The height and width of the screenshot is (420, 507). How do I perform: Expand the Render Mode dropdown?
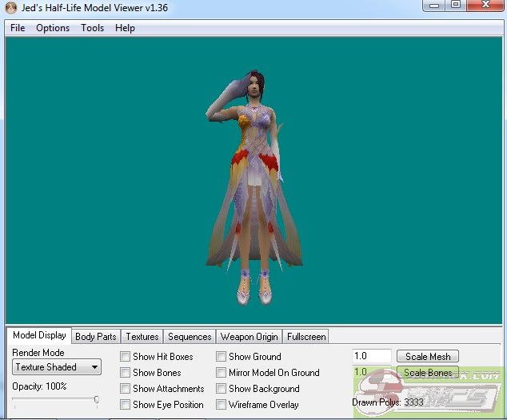point(57,367)
